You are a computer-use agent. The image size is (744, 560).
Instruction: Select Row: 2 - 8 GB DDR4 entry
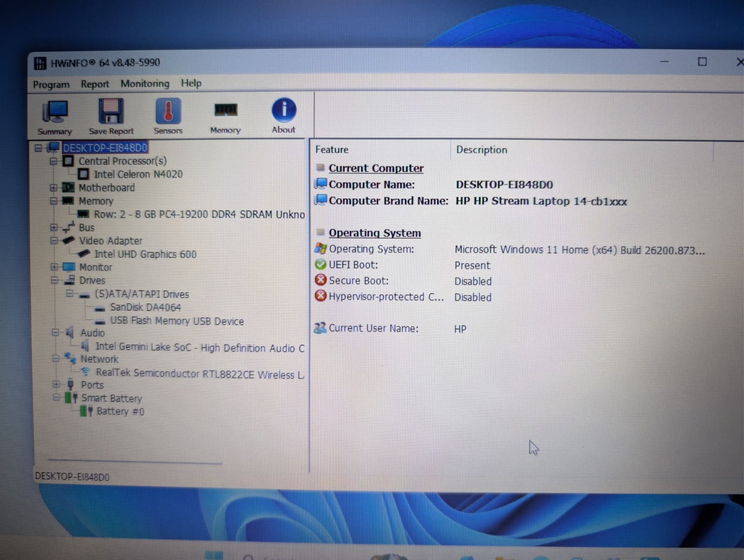(199, 214)
